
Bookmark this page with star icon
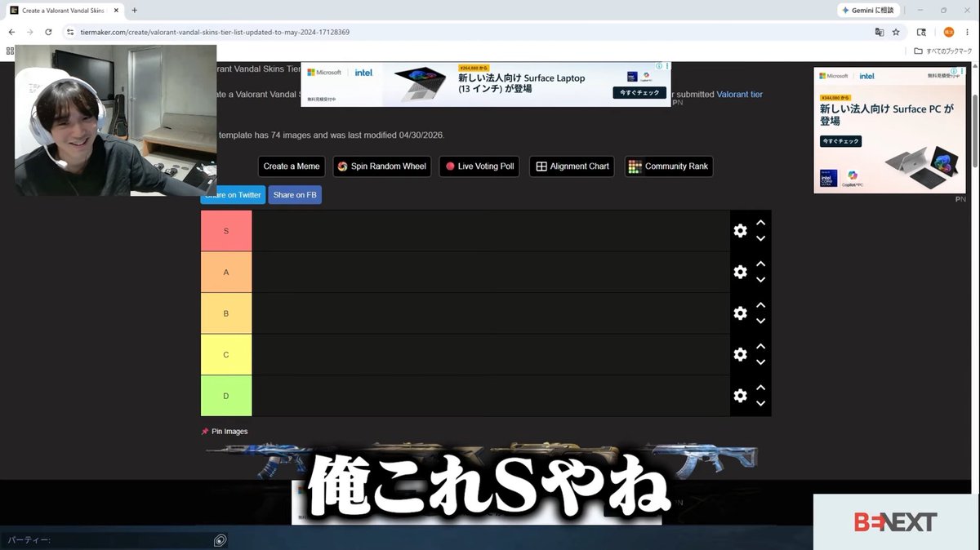[896, 32]
